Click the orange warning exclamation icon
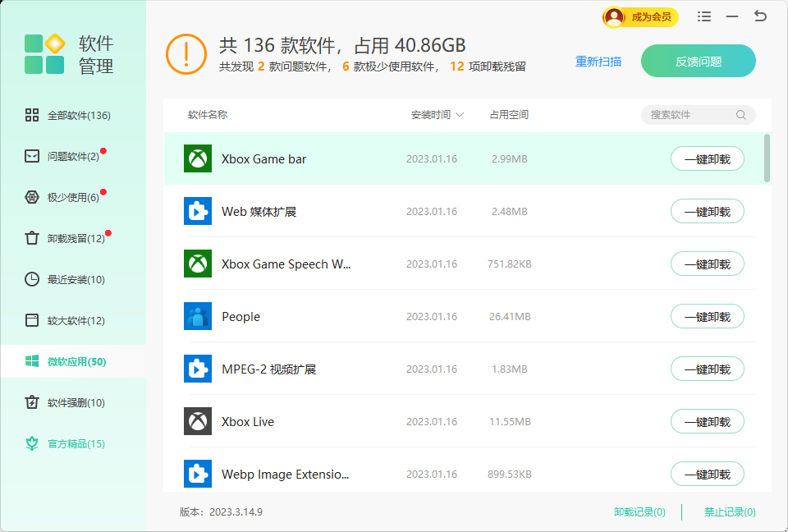The image size is (788, 532). coord(186,54)
